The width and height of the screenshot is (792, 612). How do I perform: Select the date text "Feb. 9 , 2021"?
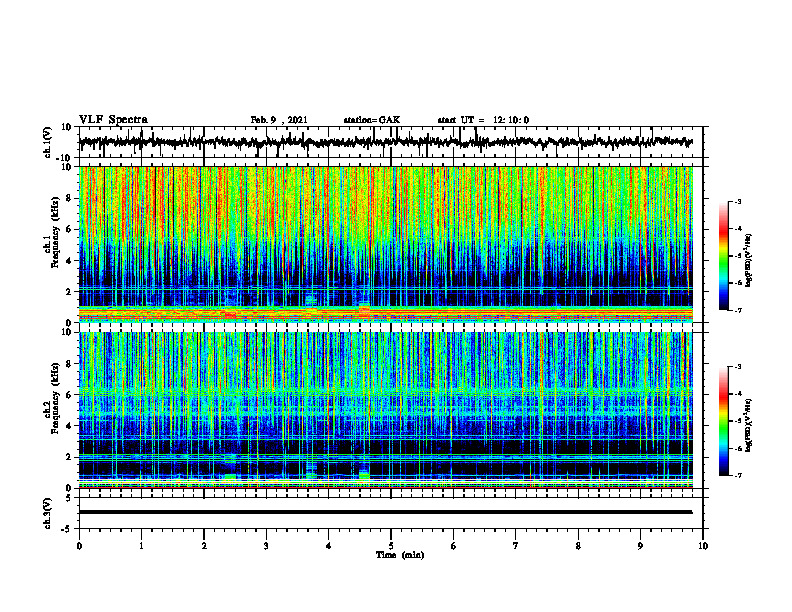pos(279,120)
